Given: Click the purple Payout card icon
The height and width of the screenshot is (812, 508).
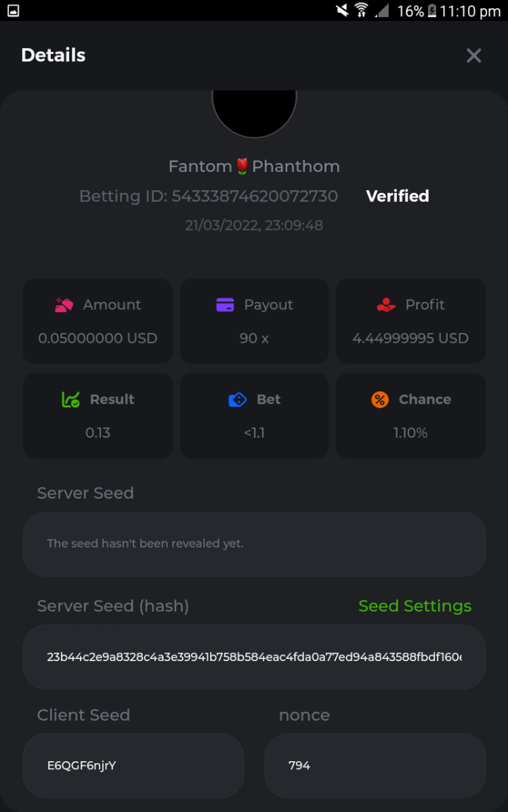Looking at the screenshot, I should pyautogui.click(x=225, y=305).
